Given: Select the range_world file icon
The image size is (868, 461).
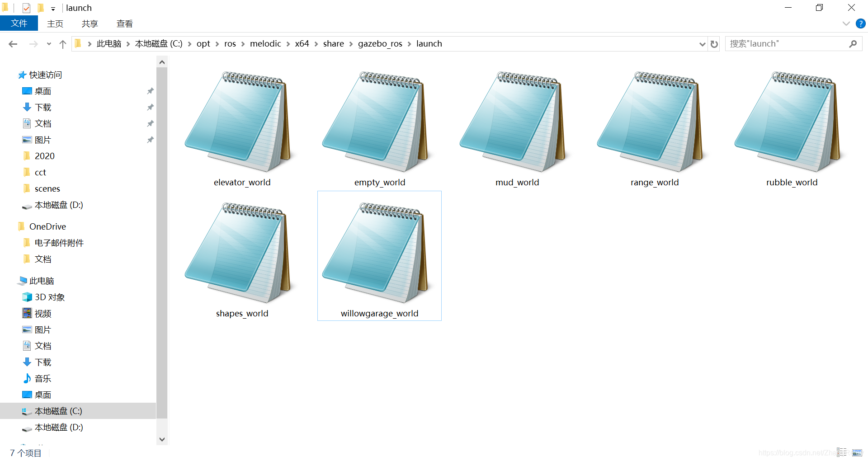Looking at the screenshot, I should [x=652, y=121].
